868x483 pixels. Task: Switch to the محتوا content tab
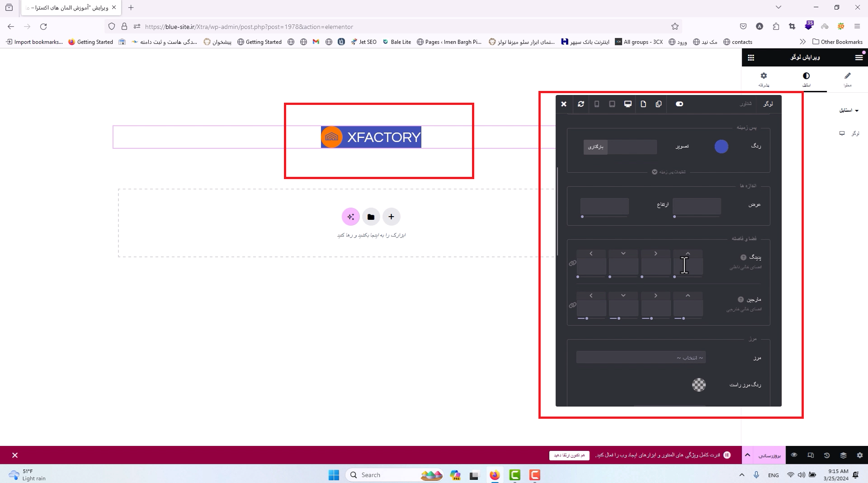pos(848,79)
